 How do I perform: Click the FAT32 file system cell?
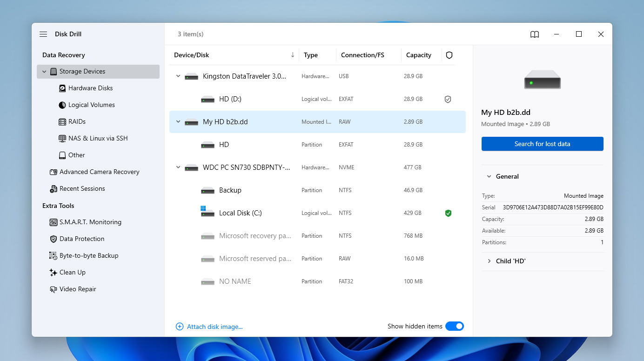pyautogui.click(x=347, y=281)
